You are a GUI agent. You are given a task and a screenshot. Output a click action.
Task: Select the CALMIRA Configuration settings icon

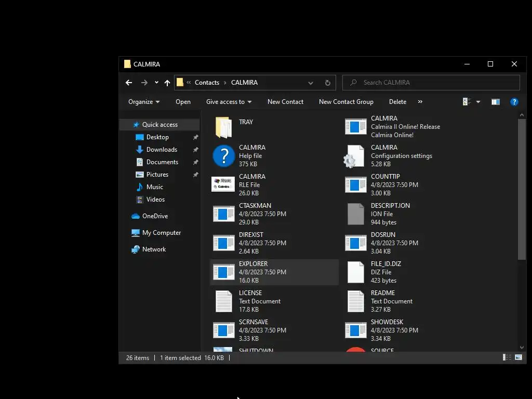[354, 156]
